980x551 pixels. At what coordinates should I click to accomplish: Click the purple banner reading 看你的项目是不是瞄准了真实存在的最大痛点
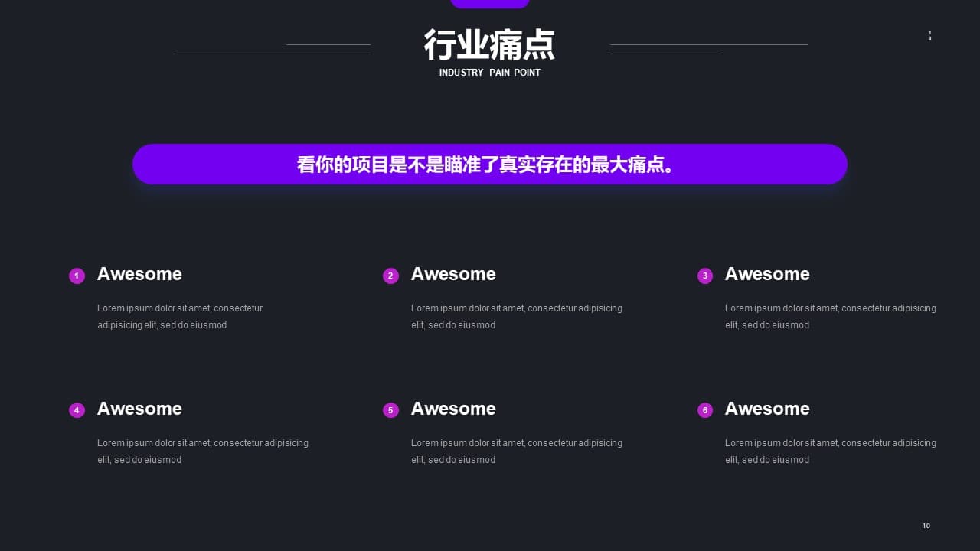tap(490, 164)
